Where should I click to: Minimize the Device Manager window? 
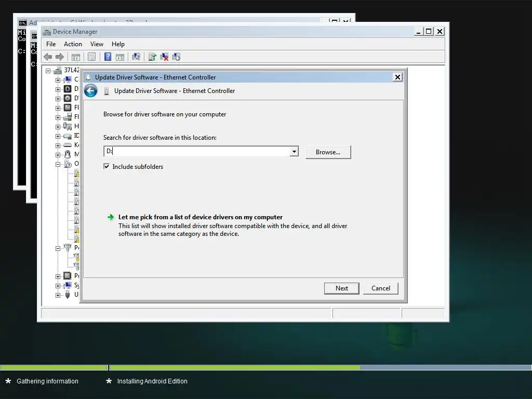click(418, 31)
